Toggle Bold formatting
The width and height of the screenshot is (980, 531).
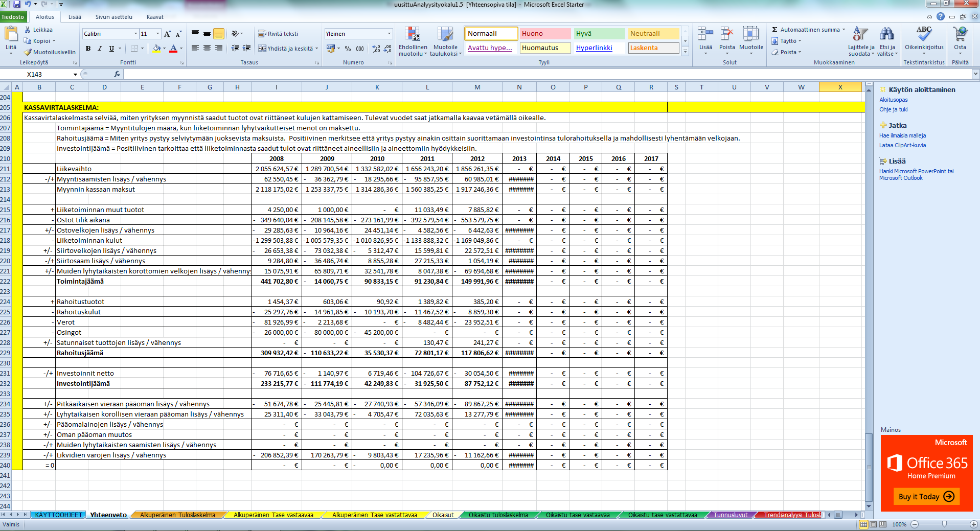pos(88,49)
